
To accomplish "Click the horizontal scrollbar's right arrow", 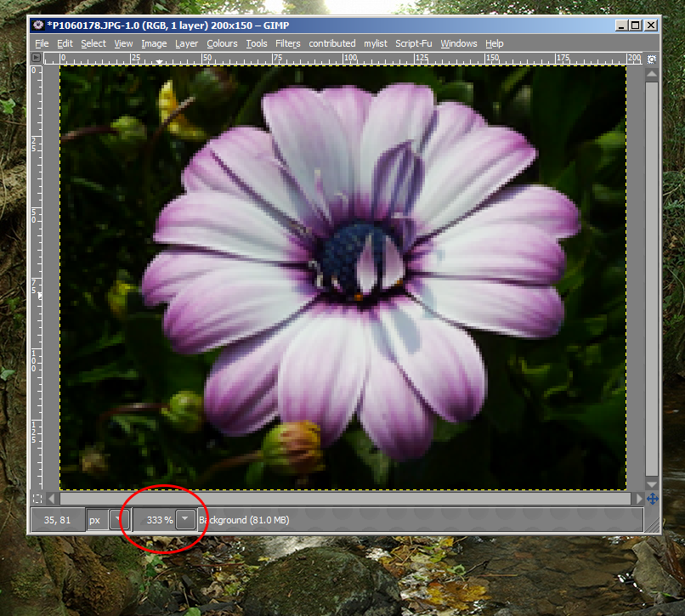I will tap(639, 499).
